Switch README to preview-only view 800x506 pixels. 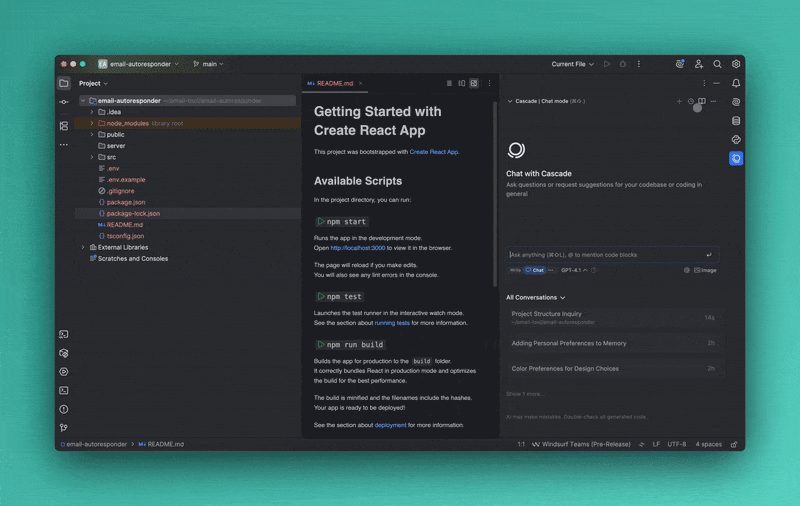point(474,83)
